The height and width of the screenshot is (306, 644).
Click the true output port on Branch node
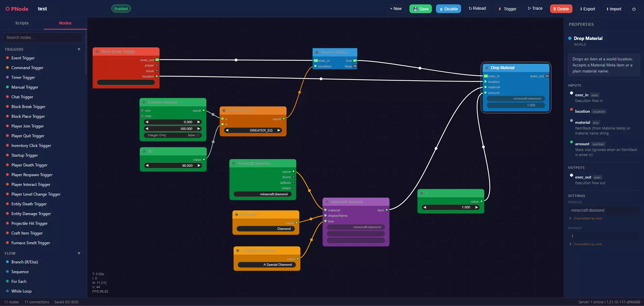[355, 61]
